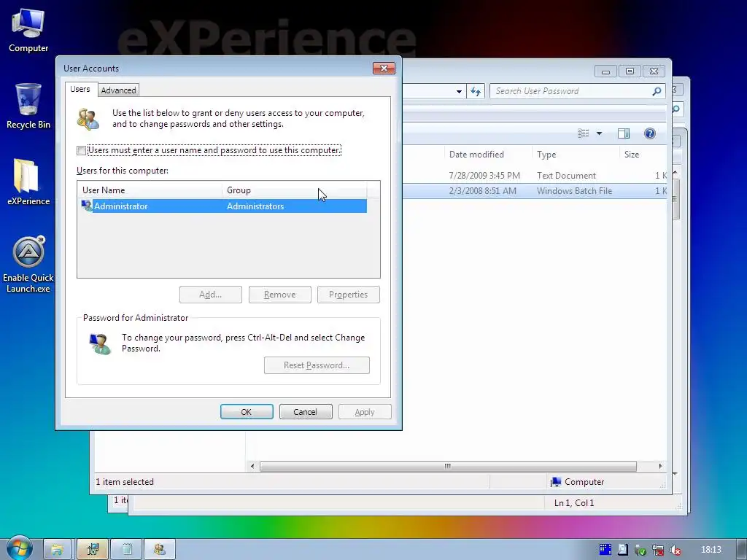
Task: Select the Text Document row in Explorer
Action: 535,175
